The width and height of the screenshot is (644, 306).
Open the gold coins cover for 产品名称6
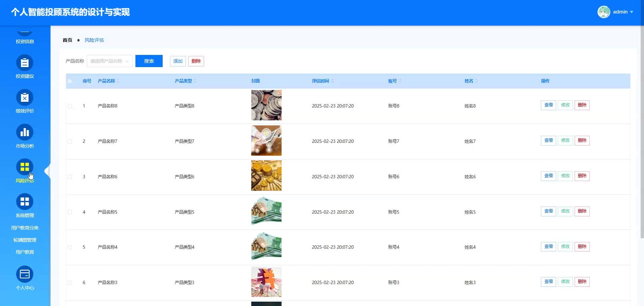click(x=266, y=176)
